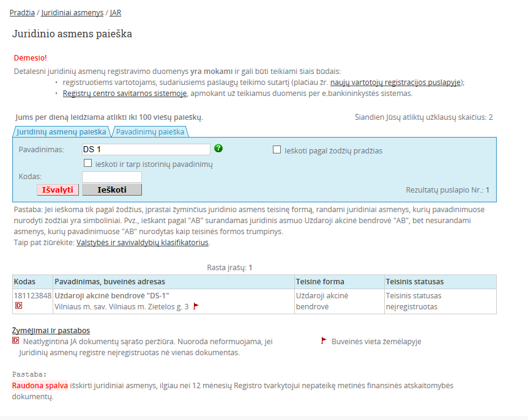Click the Ieškoti search button
Viewport: 528px width, 420px height.
click(x=112, y=190)
